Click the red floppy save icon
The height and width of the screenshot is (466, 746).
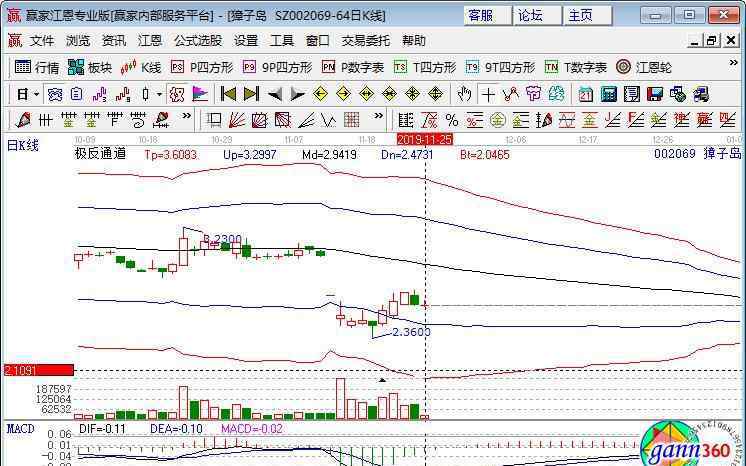tap(655, 94)
